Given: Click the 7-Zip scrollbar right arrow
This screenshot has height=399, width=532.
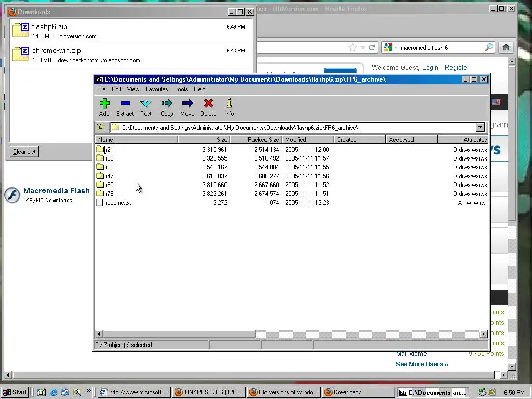Looking at the screenshot, I should point(484,334).
